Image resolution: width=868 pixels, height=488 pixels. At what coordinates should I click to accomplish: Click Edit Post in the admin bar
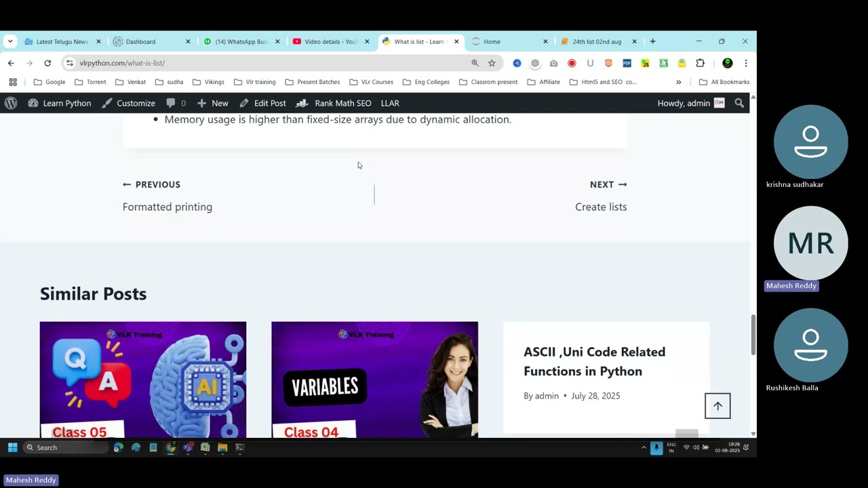coord(262,103)
